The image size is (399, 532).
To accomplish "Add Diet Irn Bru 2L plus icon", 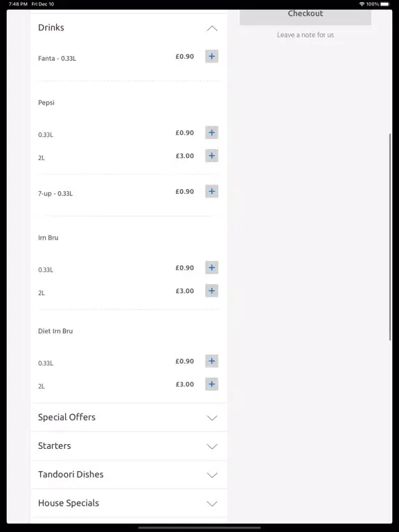I will (x=211, y=384).
